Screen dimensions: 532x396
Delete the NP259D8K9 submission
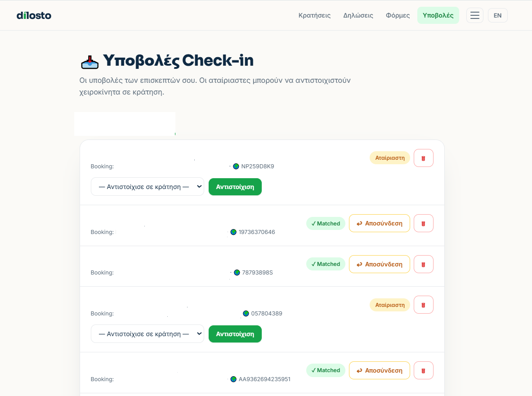[x=424, y=158]
